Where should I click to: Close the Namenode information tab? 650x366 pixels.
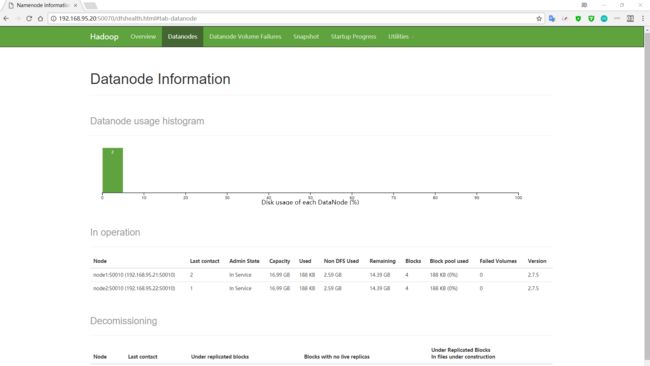click(x=75, y=5)
